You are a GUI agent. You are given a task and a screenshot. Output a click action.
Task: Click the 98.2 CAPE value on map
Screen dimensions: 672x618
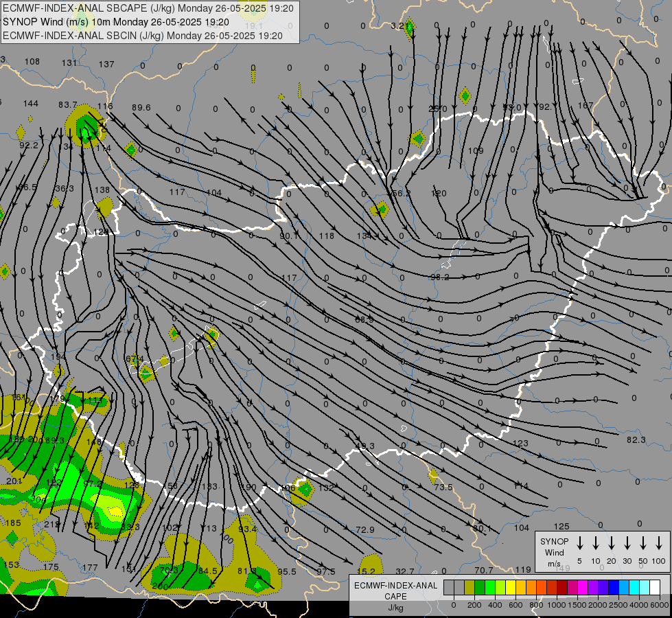tap(440, 277)
